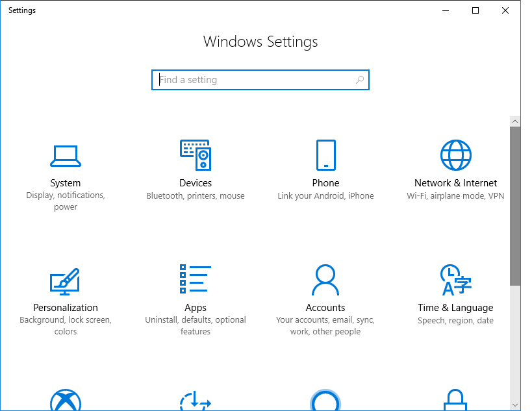Open the Personalization paintbrush icon
The height and width of the screenshot is (411, 532).
65,281
